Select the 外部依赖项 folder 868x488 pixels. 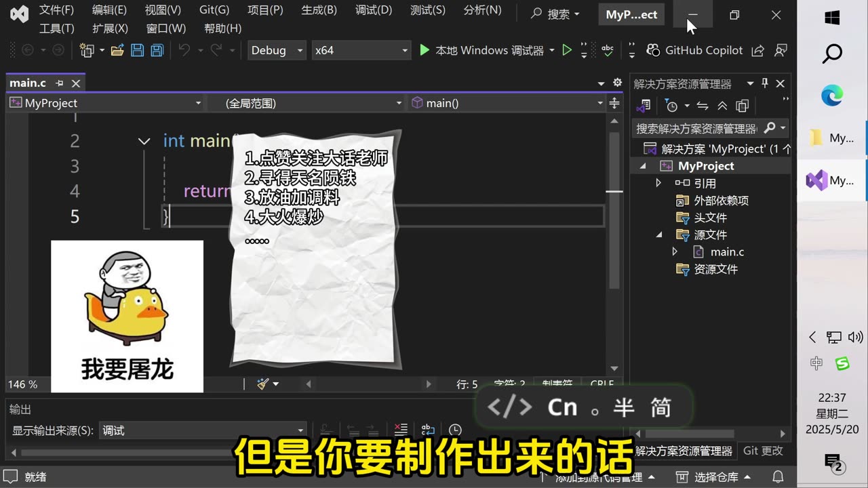(712, 200)
